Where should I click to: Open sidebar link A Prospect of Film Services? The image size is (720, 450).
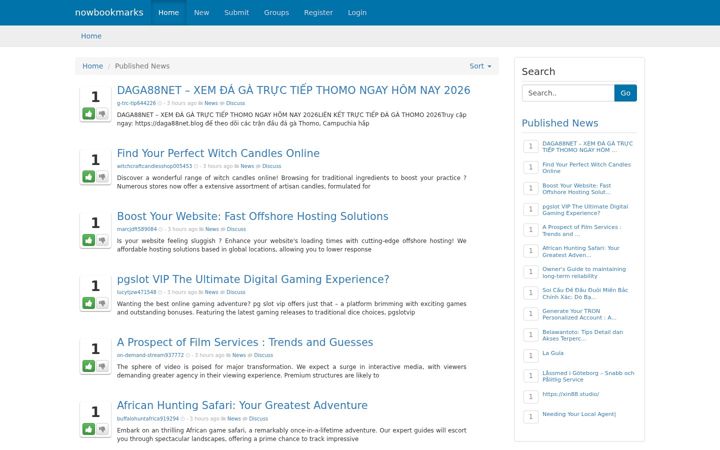(581, 231)
